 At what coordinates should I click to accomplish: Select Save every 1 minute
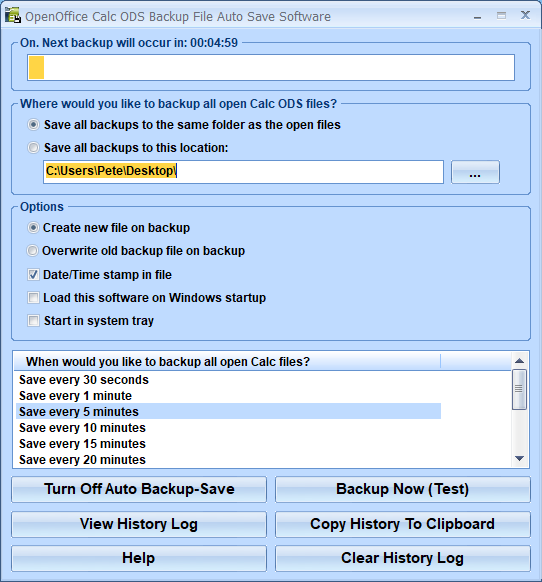point(228,396)
